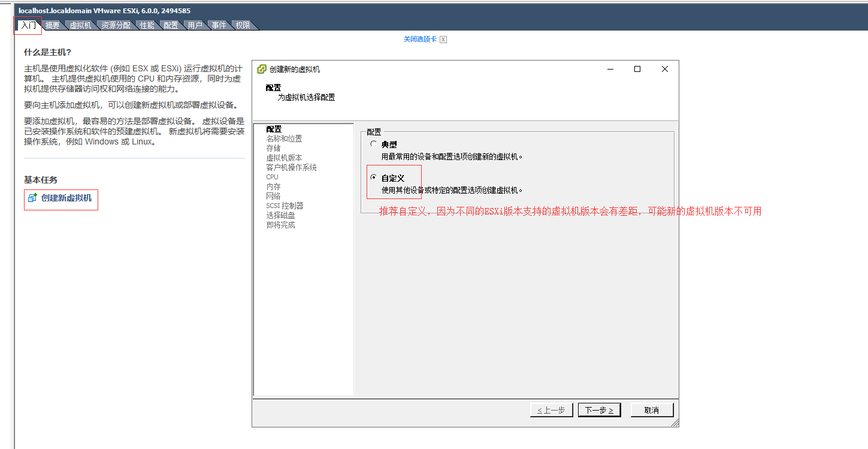The width and height of the screenshot is (868, 449).
Task: Open the 入门 tab
Action: pyautogui.click(x=28, y=25)
